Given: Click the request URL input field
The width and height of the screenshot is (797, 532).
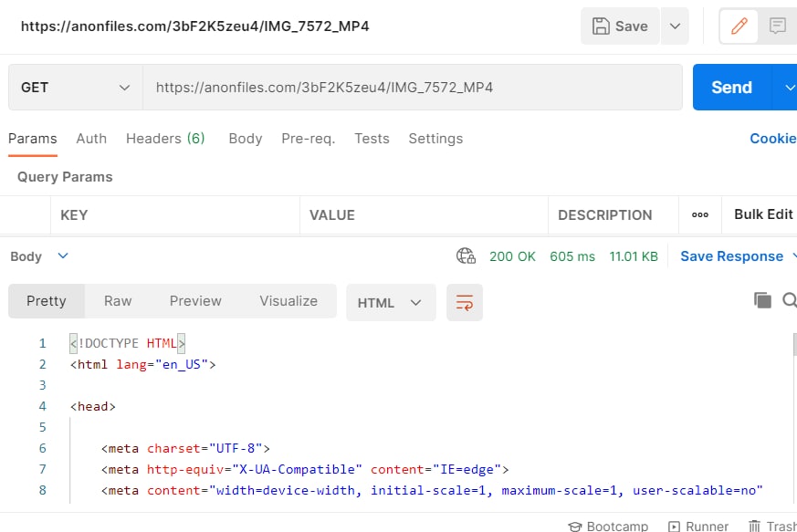Looking at the screenshot, I should click(x=413, y=88).
